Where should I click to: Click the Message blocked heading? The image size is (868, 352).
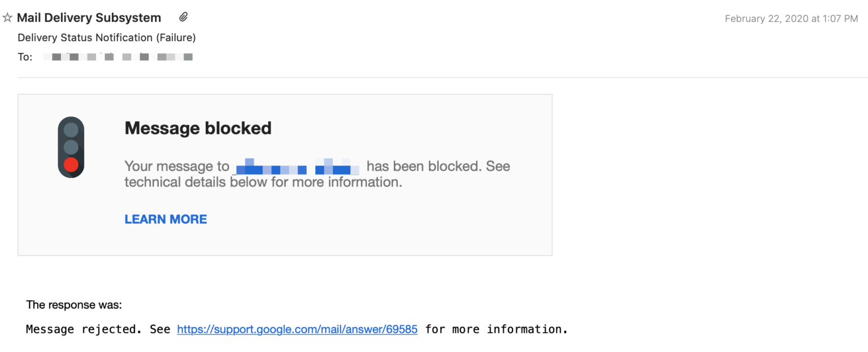(198, 128)
